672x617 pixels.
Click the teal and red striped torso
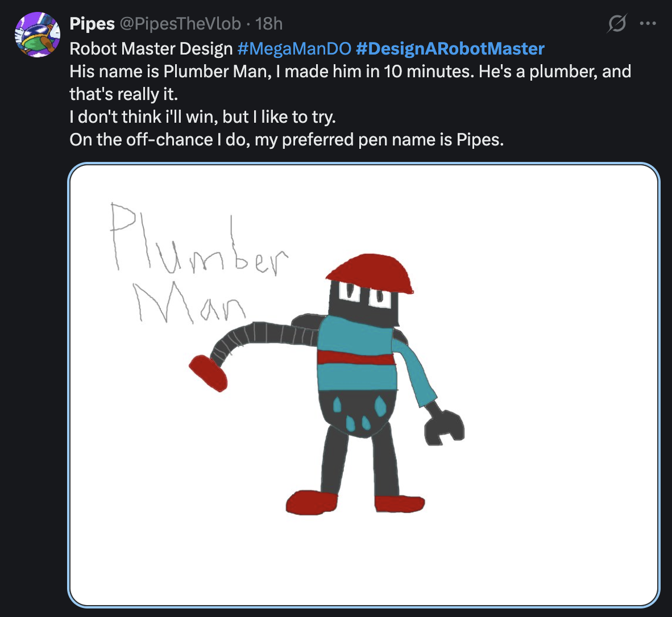tap(358, 354)
